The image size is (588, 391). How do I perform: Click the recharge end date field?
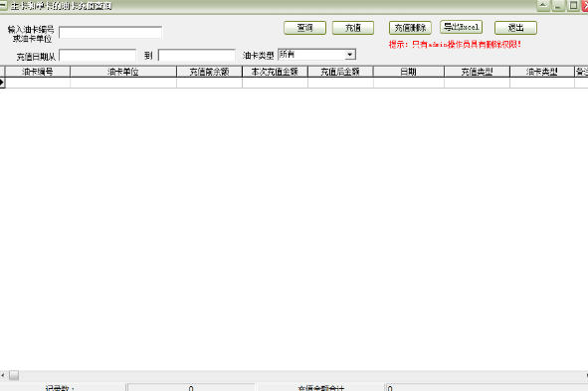[x=197, y=56]
